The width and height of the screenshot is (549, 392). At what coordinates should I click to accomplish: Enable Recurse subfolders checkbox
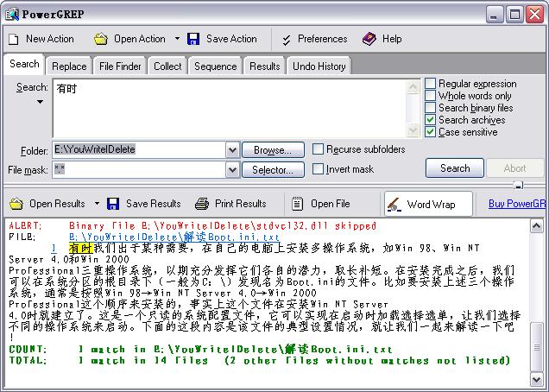click(318, 149)
